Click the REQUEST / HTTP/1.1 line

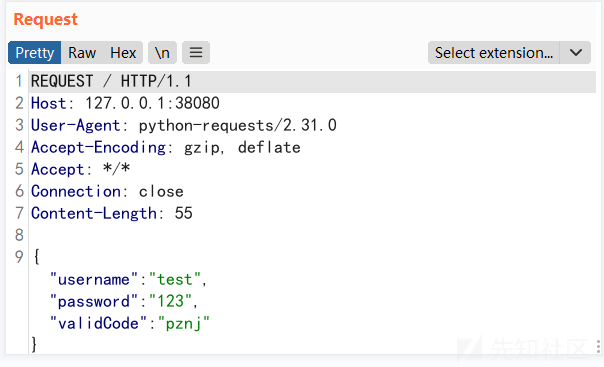click(x=312, y=81)
